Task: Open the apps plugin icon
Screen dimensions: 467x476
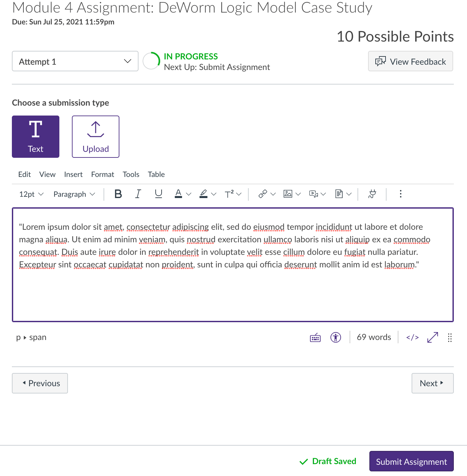Action: 372,194
